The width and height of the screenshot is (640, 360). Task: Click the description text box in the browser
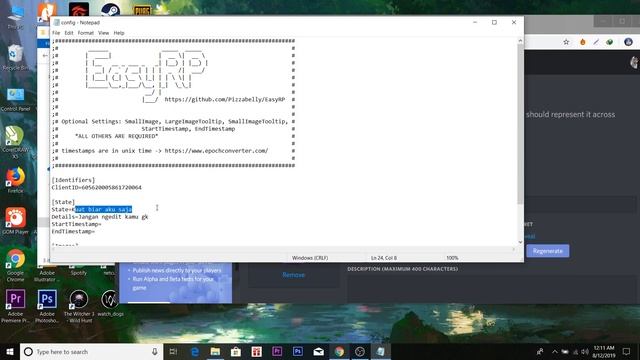click(x=493, y=288)
